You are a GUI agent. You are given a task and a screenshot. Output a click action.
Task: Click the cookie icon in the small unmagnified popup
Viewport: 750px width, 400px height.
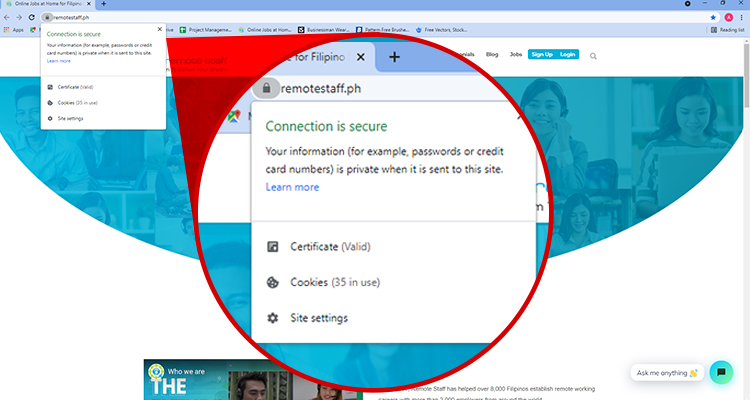click(x=50, y=103)
